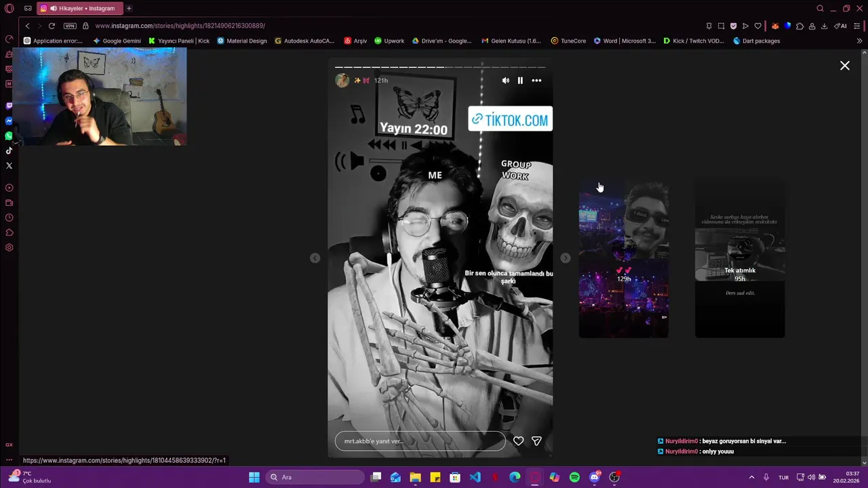Screen dimensions: 868x488
Task: Go to the next story arrow
Action: (566, 258)
